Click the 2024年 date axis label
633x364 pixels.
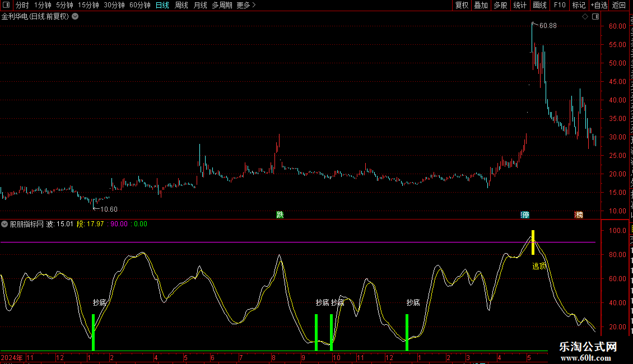[12, 358]
